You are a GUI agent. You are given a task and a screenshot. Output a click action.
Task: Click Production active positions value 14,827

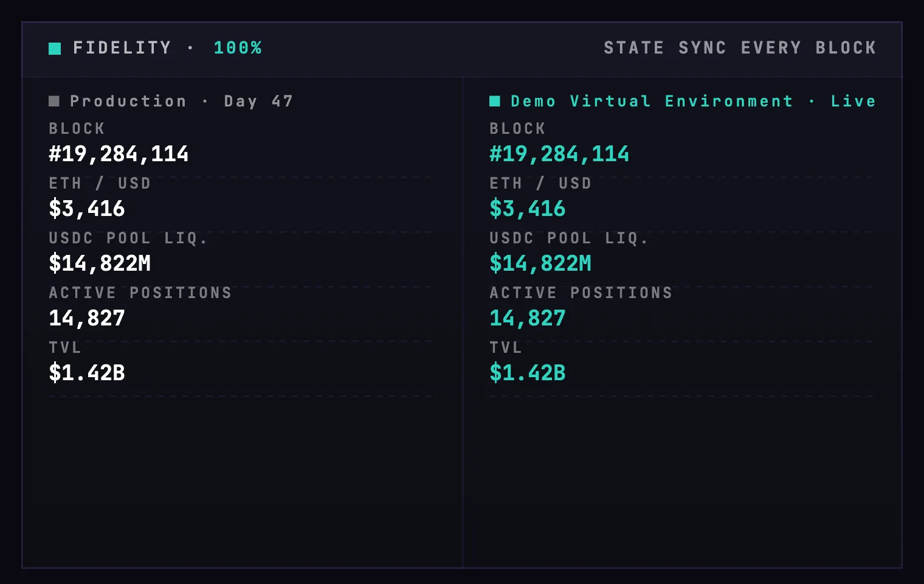87,318
